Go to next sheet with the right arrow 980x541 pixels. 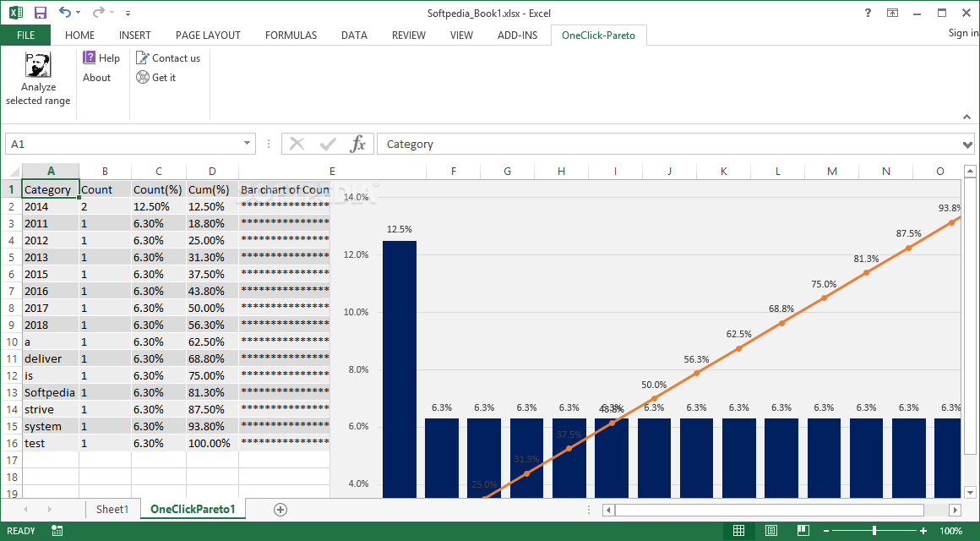[49, 510]
